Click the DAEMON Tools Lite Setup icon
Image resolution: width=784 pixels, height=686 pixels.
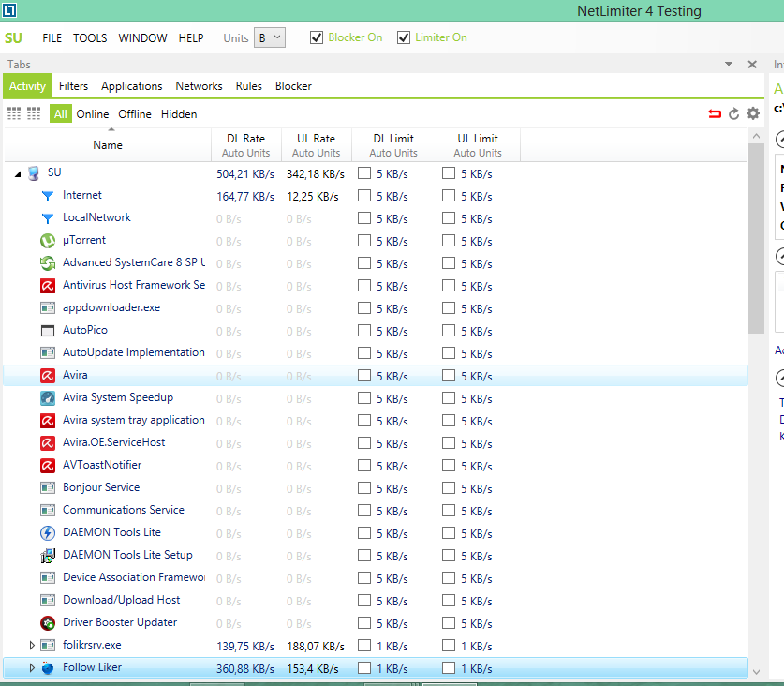pos(48,556)
